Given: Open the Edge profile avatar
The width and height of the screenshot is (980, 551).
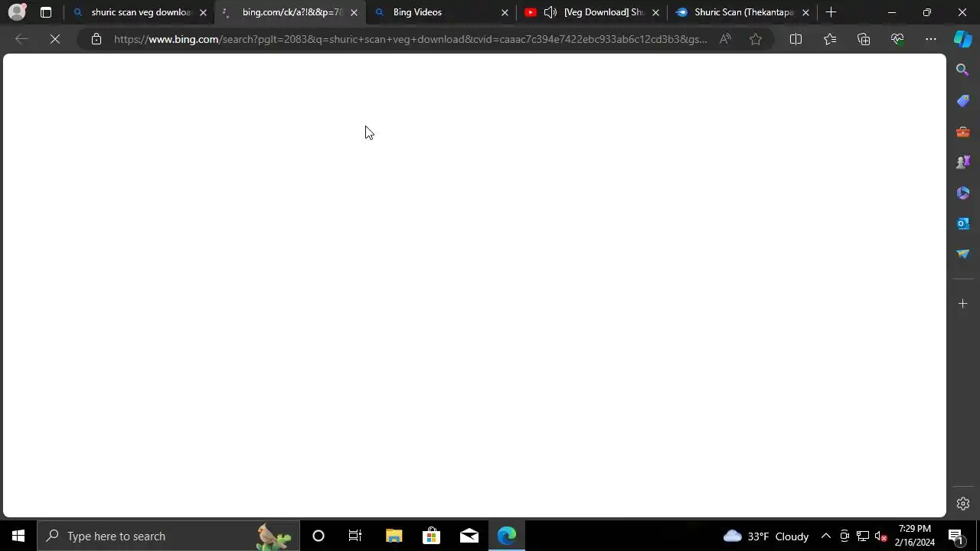Looking at the screenshot, I should [17, 12].
